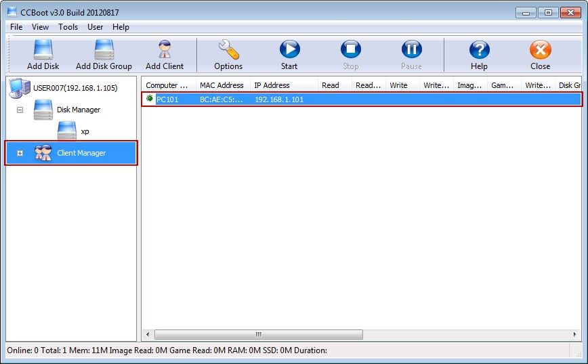588x364 pixels.
Task: Click the scrollbar left arrow
Action: pos(148,334)
